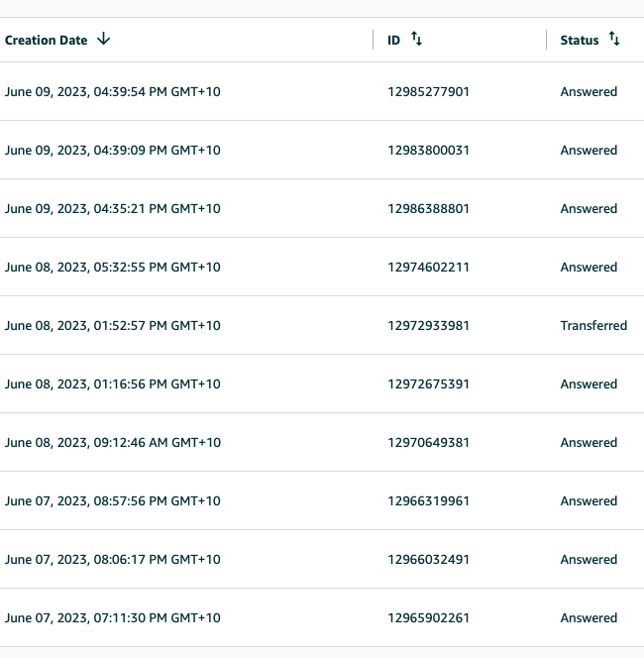Select row dated June 08, 2023, 09:12:46 AM
The width and height of the screenshot is (644, 658).
coord(322,442)
